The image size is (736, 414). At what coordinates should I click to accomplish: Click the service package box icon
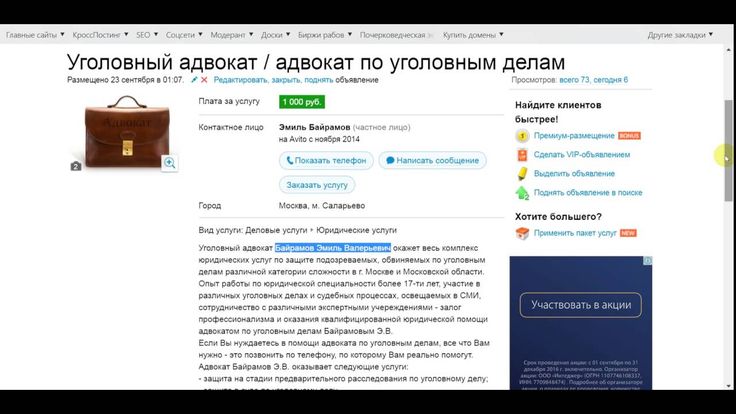522,233
